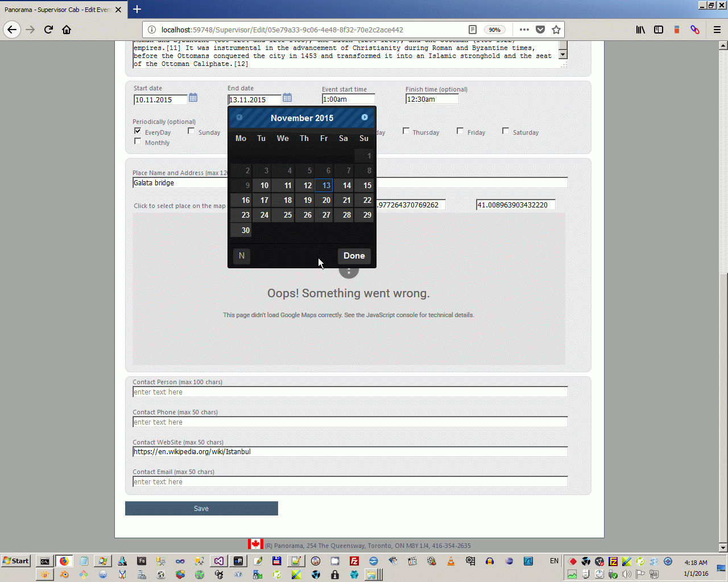
Task: Open the volume control in the system tray
Action: 627,575
